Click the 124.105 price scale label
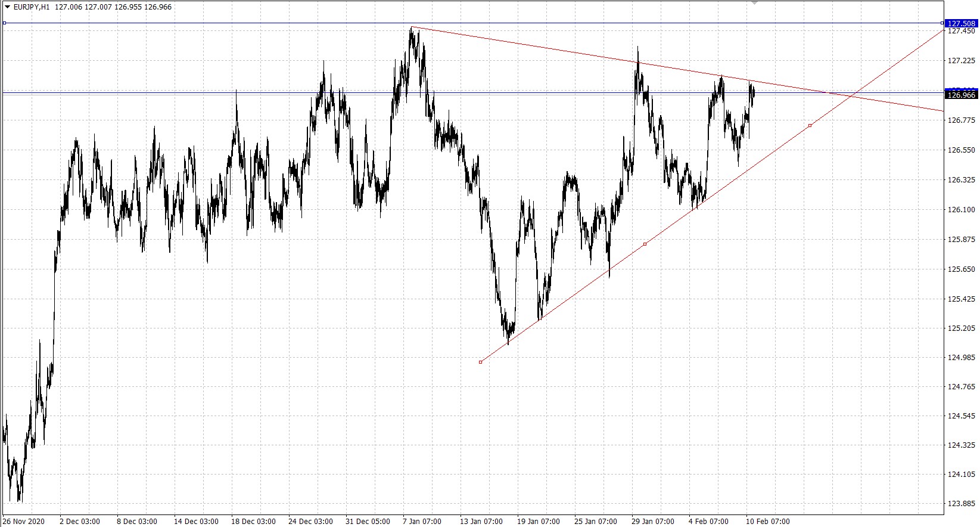The height and width of the screenshot is (527, 980). point(962,475)
